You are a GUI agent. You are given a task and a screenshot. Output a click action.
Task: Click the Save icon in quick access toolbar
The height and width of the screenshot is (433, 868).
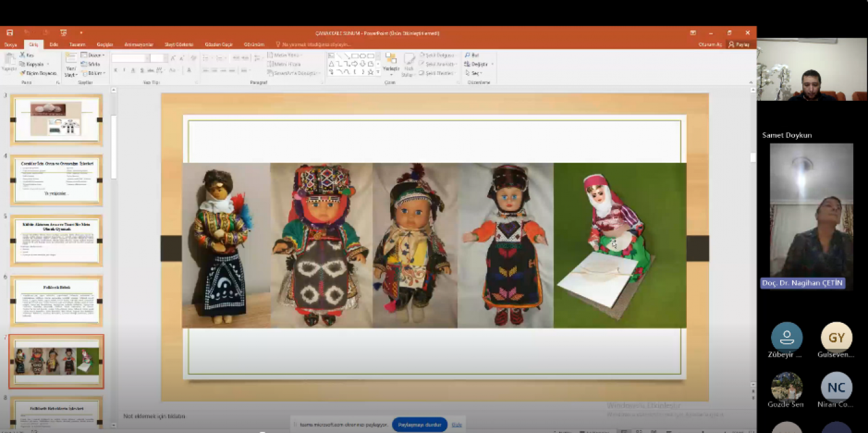coord(10,33)
